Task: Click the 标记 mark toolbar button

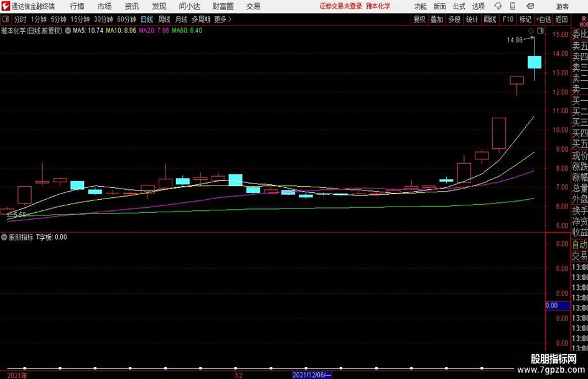Action: pyautogui.click(x=525, y=19)
